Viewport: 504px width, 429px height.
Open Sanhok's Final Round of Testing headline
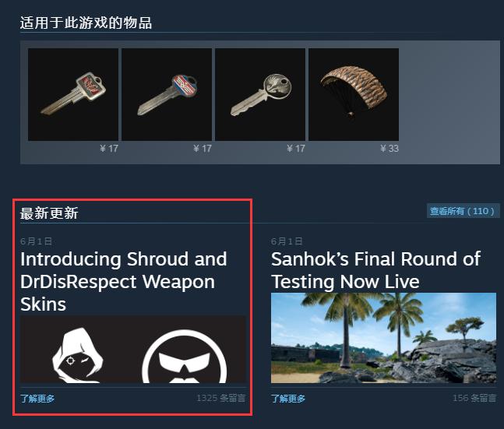375,270
